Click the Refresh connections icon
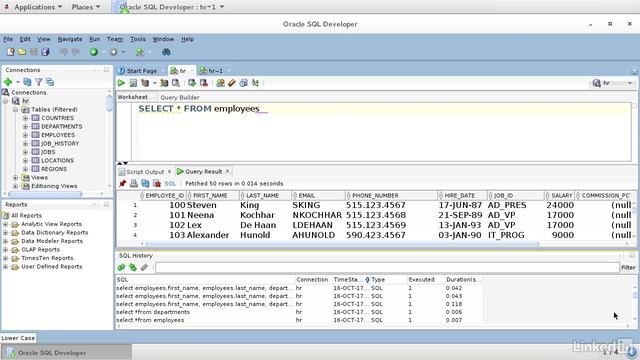This screenshot has height=360, width=640. [27, 82]
